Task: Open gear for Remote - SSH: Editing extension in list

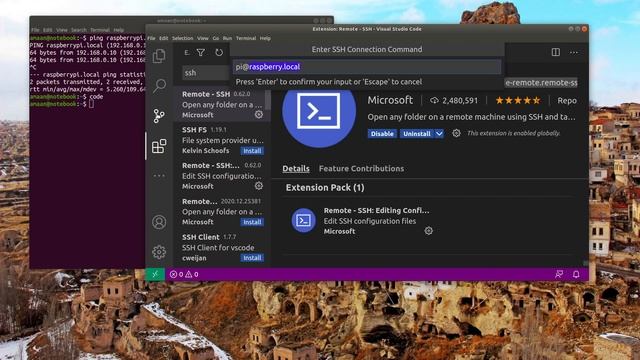Action: pos(259,186)
